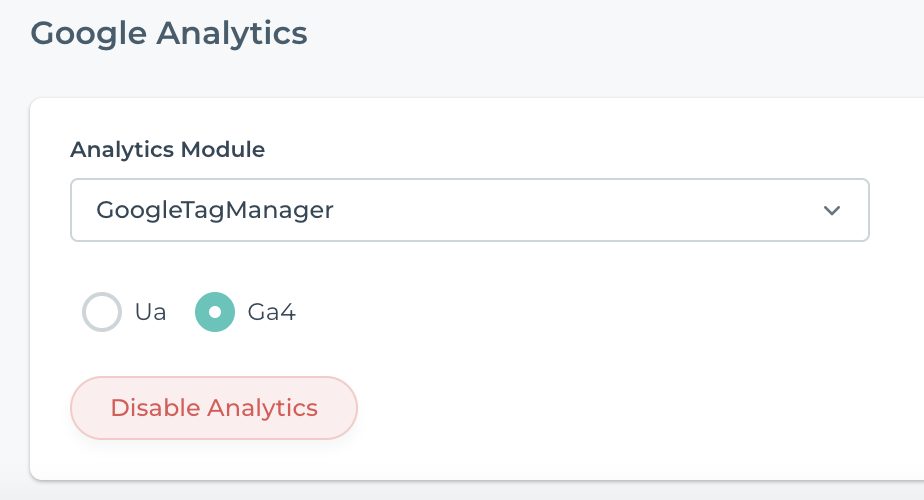The image size is (924, 500).
Task: Click "Disable Analytics" red text
Action: (214, 408)
